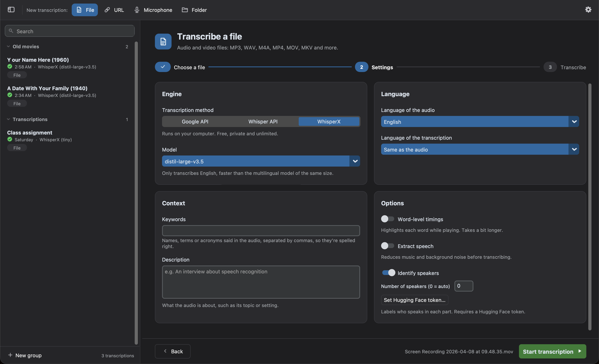599x364 pixels.
Task: Click the blue document icon beside Transcribe a file
Action: click(163, 42)
